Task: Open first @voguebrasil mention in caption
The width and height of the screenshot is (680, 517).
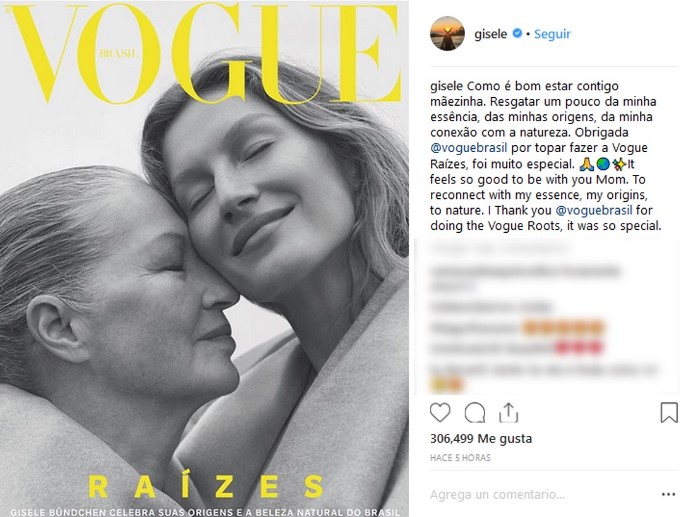Action: tap(469, 148)
